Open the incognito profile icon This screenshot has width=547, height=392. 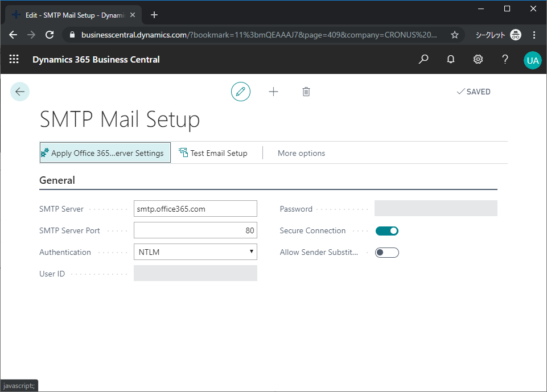click(516, 35)
